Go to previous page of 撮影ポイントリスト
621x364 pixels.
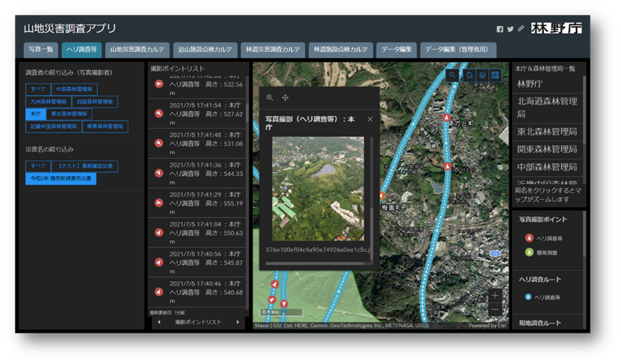pyautogui.click(x=158, y=322)
